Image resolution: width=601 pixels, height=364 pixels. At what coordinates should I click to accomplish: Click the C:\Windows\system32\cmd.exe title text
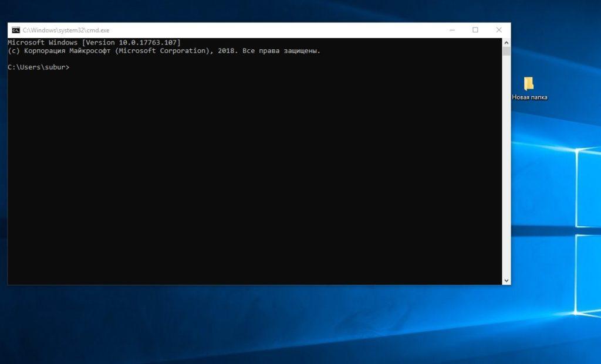[66, 30]
